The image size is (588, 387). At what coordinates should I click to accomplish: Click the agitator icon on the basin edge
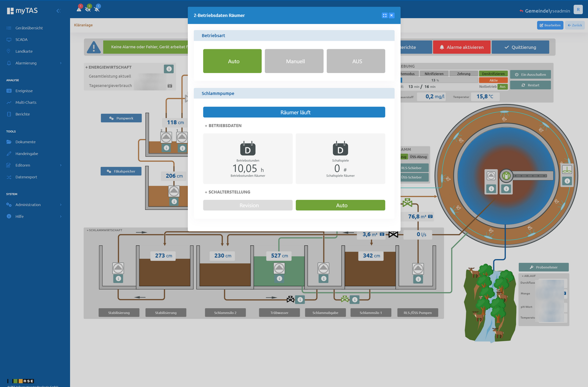click(567, 170)
